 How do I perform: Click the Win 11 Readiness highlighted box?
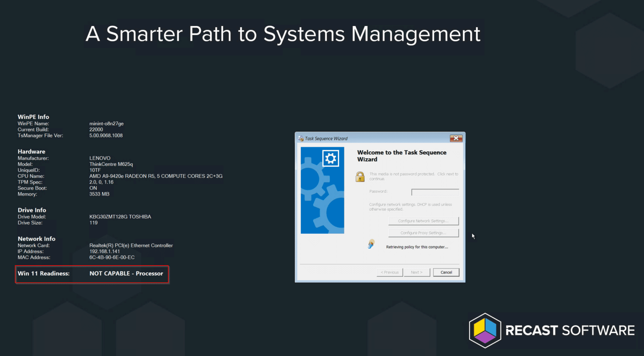coord(92,274)
